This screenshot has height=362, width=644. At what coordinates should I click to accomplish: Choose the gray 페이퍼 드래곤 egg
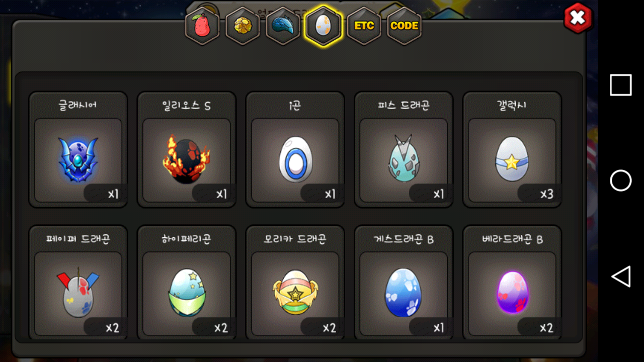coord(78,283)
